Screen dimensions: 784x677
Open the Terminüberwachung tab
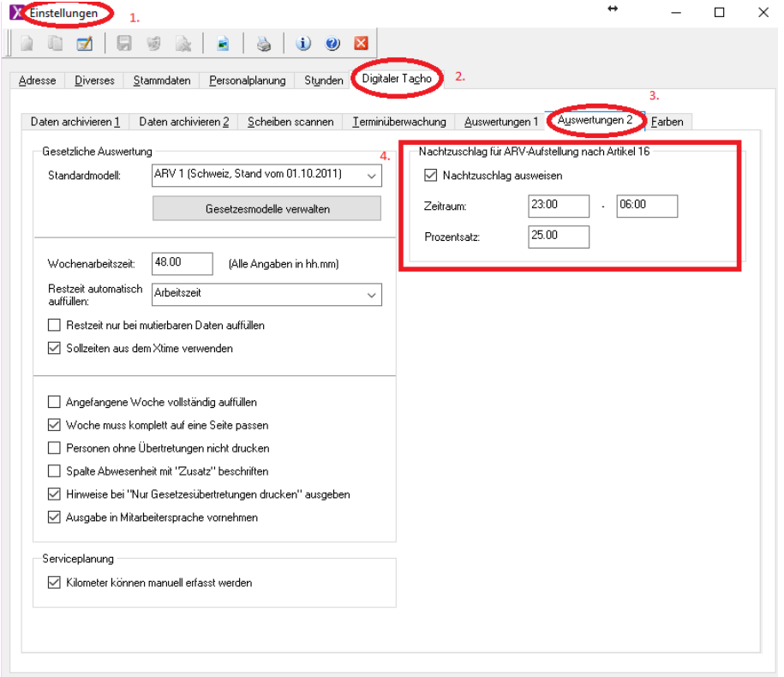click(x=398, y=122)
